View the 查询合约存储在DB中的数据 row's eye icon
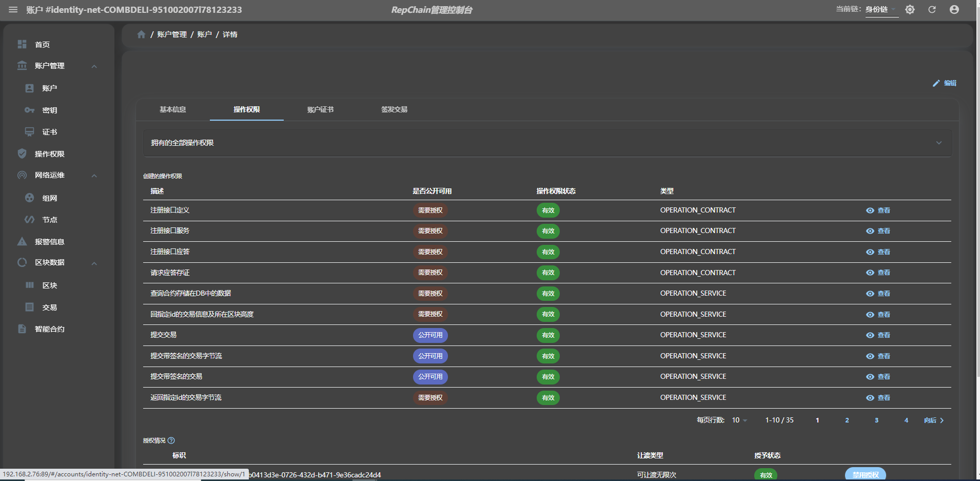Viewport: 980px width, 481px height. (870, 294)
